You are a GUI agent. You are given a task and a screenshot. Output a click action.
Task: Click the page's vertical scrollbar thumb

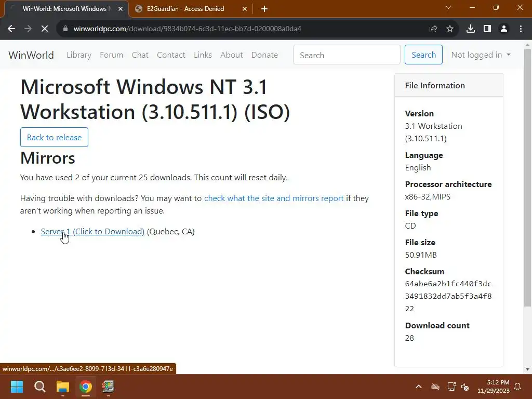coord(527,177)
